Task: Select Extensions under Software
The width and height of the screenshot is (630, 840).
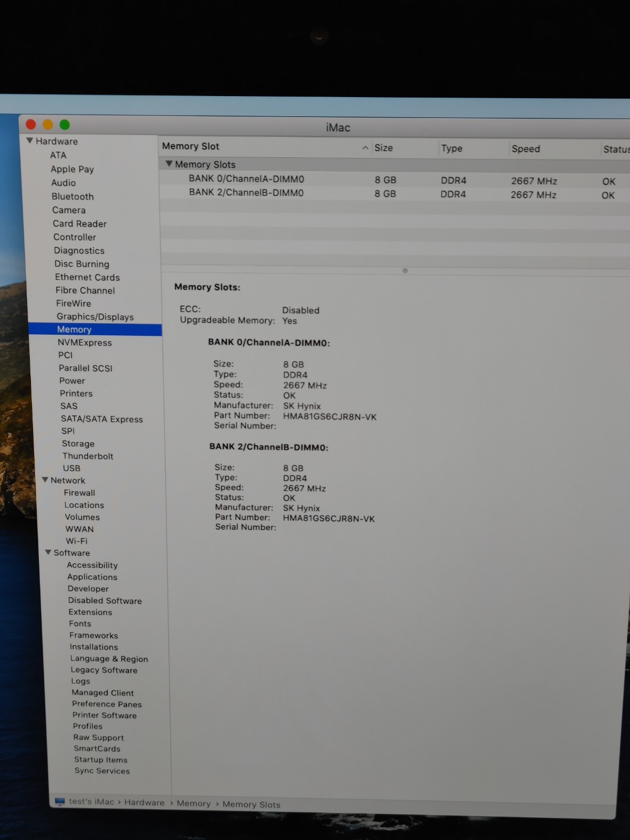Action: [x=90, y=612]
